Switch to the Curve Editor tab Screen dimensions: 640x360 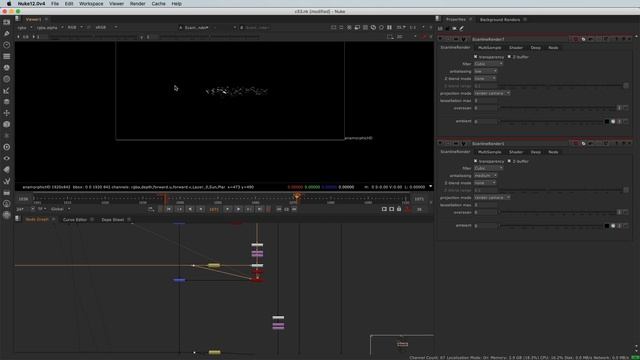75,220
